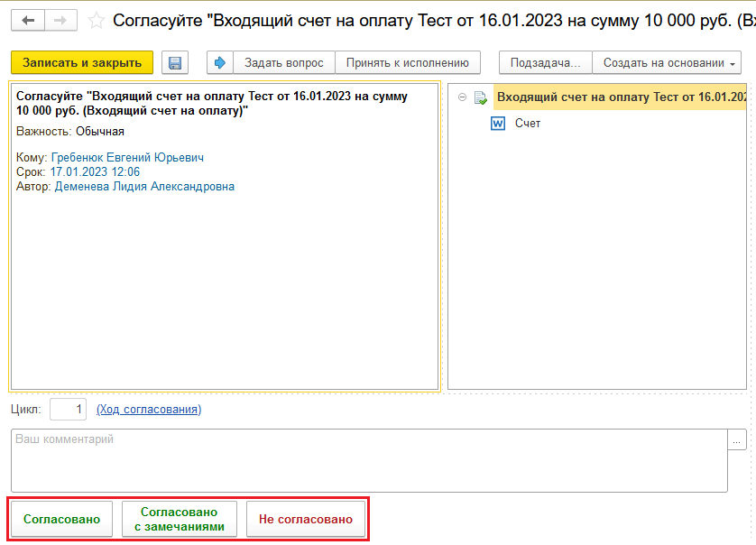Click the Word icon next to Счет
Image resolution: width=756 pixels, height=545 pixels.
click(498, 124)
